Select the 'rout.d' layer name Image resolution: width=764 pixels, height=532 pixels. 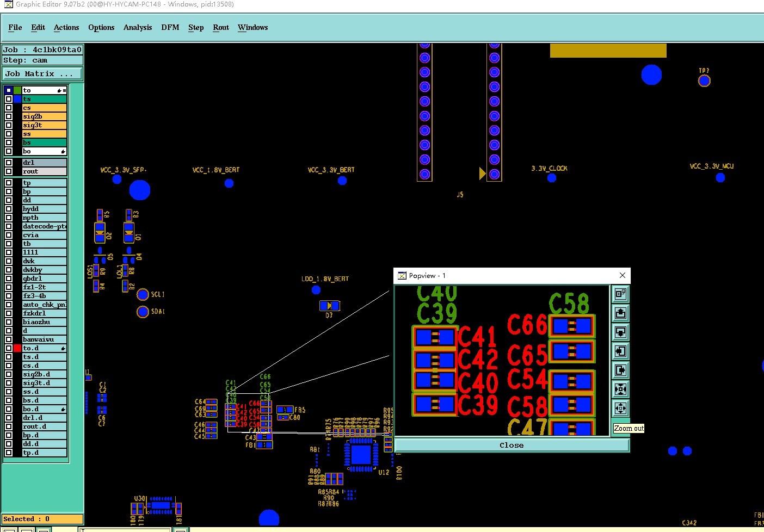(44, 426)
